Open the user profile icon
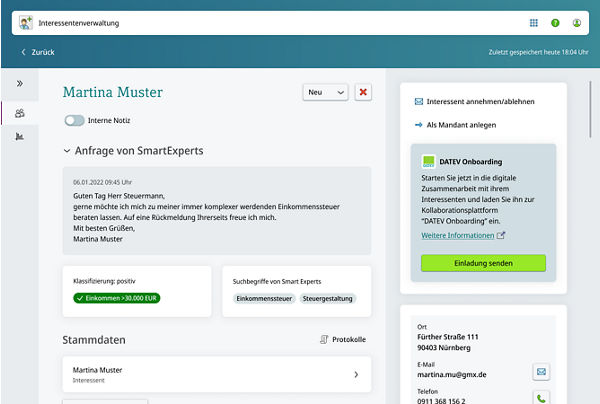 click(x=577, y=22)
